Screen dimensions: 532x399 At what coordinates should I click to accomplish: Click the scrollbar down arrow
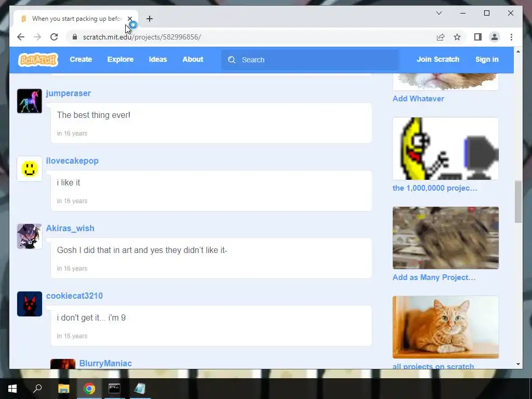pyautogui.click(x=518, y=364)
